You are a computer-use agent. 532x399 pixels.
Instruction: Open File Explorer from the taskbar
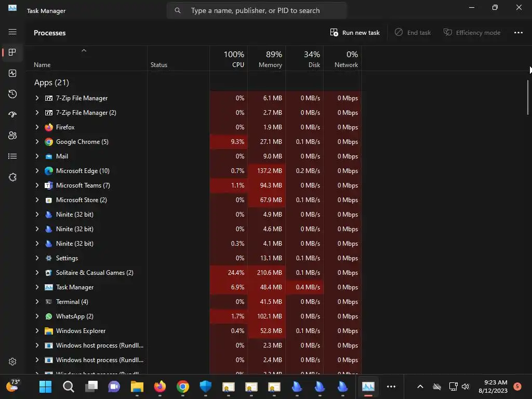(x=137, y=387)
